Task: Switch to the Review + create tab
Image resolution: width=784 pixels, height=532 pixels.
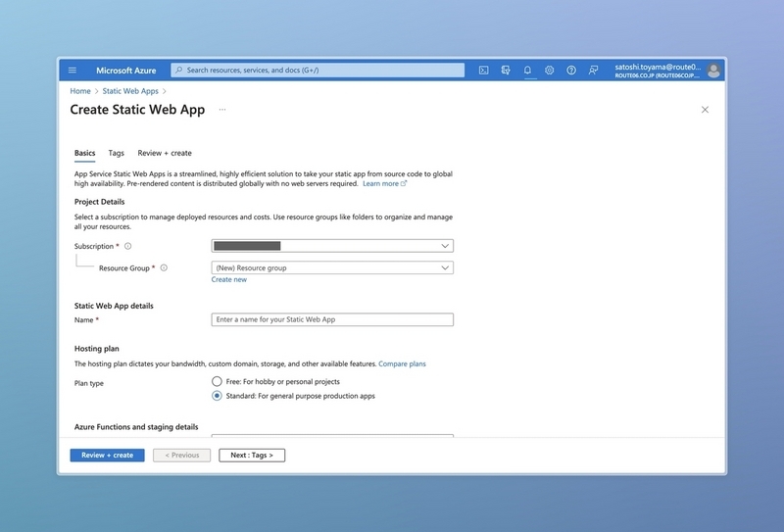Action: tap(165, 153)
